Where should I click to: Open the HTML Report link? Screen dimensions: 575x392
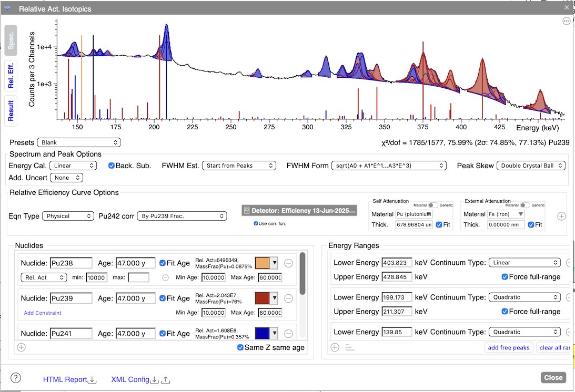[x=65, y=379]
